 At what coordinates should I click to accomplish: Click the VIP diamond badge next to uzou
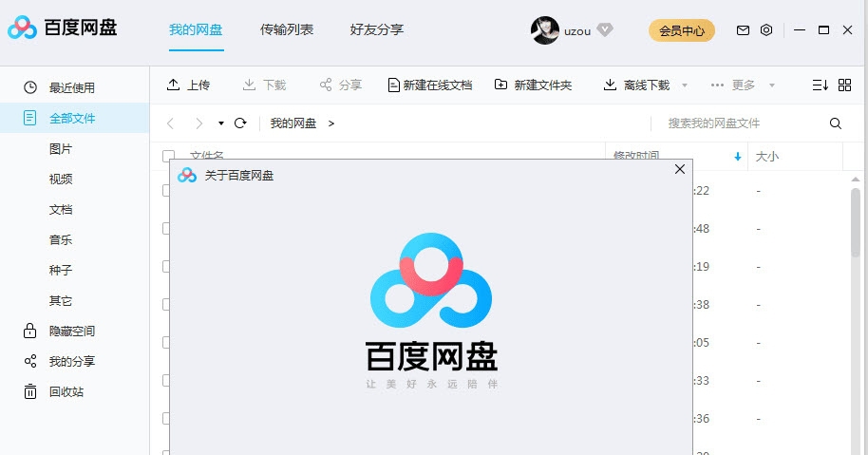click(x=605, y=29)
